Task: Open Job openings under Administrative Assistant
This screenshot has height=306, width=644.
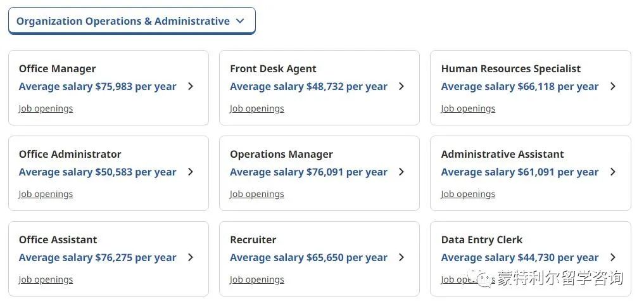Action: (x=468, y=194)
